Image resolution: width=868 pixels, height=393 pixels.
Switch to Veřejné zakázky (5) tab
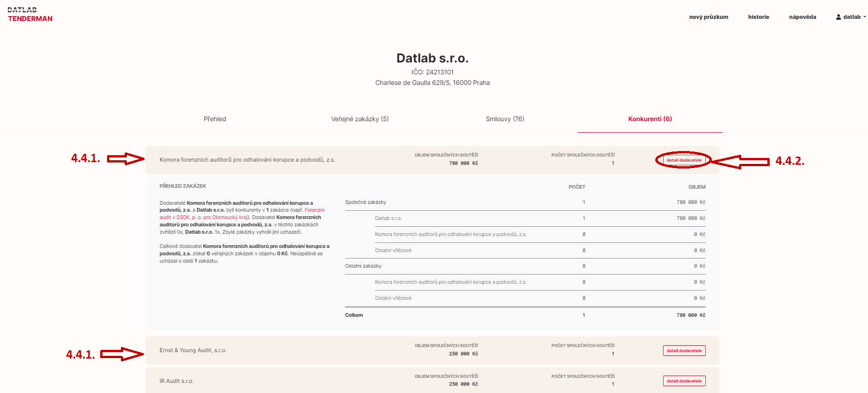pyautogui.click(x=360, y=119)
